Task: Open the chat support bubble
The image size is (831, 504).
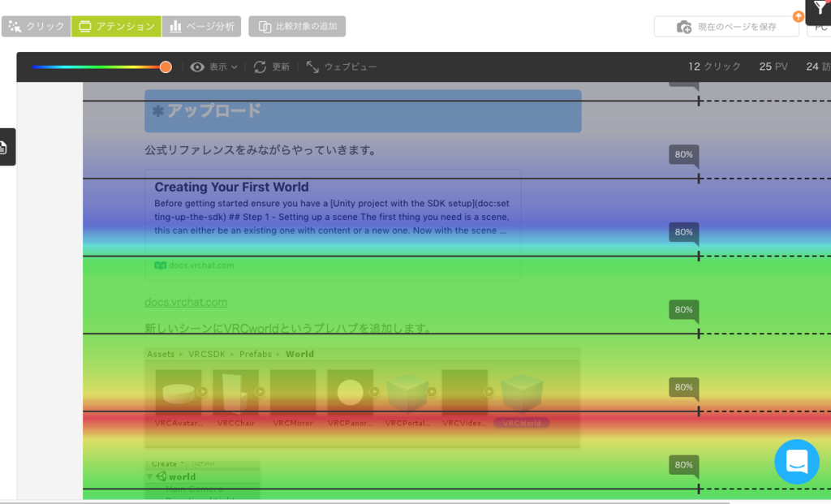Action: click(x=797, y=462)
